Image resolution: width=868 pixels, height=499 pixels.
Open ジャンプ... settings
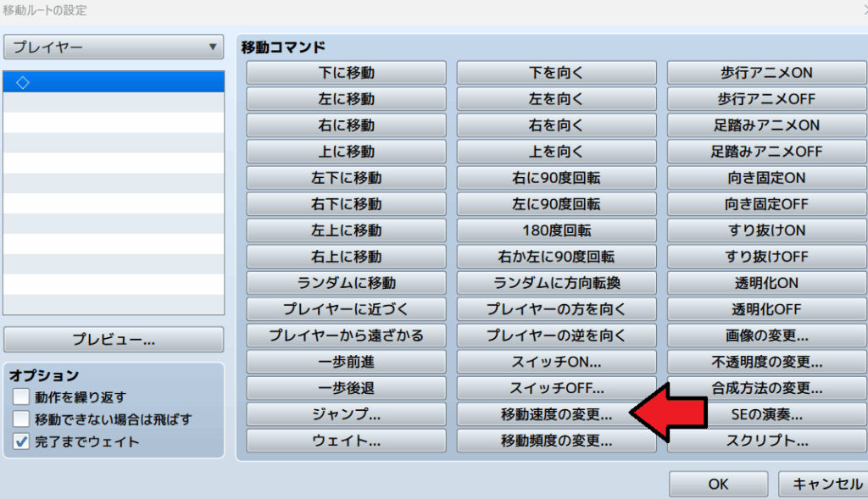tap(347, 414)
